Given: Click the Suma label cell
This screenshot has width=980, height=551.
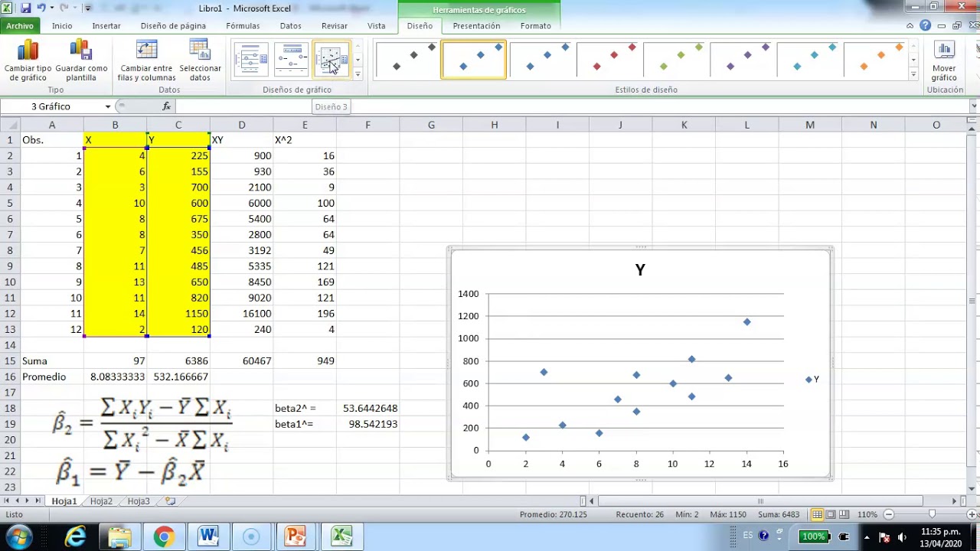Looking at the screenshot, I should click(x=52, y=361).
